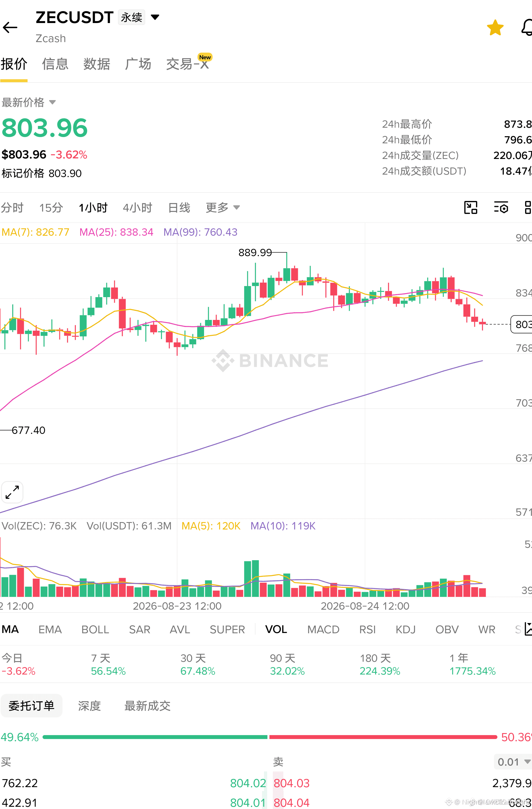The image size is (532, 809).
Task: Toggle the EMA main indicator
Action: point(50,629)
